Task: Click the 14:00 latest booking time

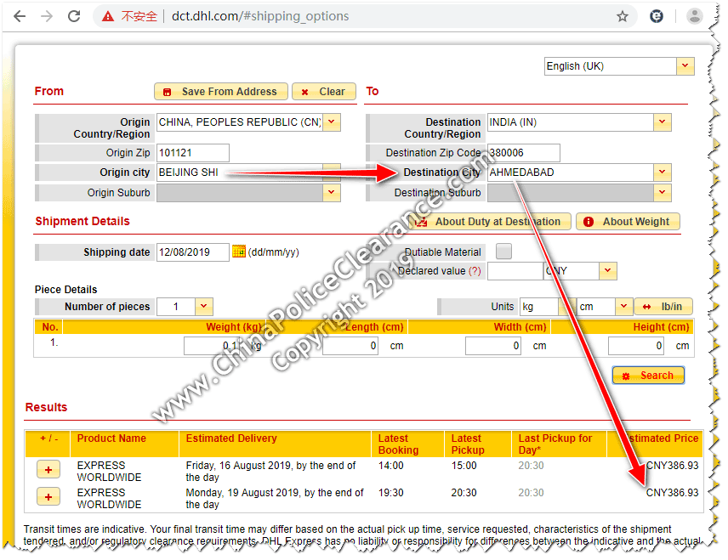Action: point(391,466)
